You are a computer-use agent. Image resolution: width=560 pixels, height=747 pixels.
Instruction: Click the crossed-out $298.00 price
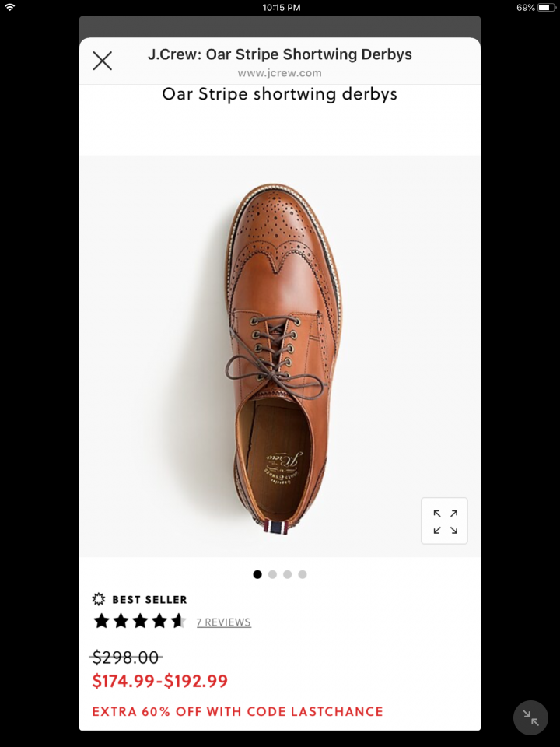pos(125,658)
